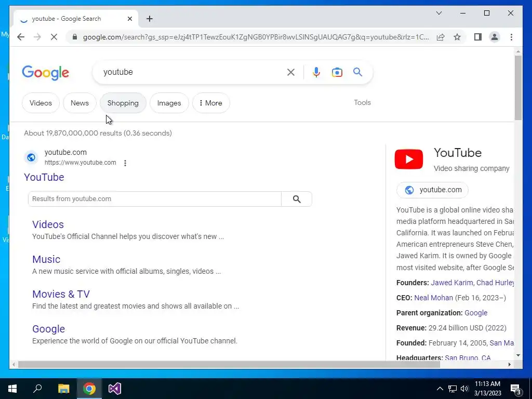This screenshot has height=399, width=532.
Task: Stop page loading with the X button
Action: coord(54,37)
